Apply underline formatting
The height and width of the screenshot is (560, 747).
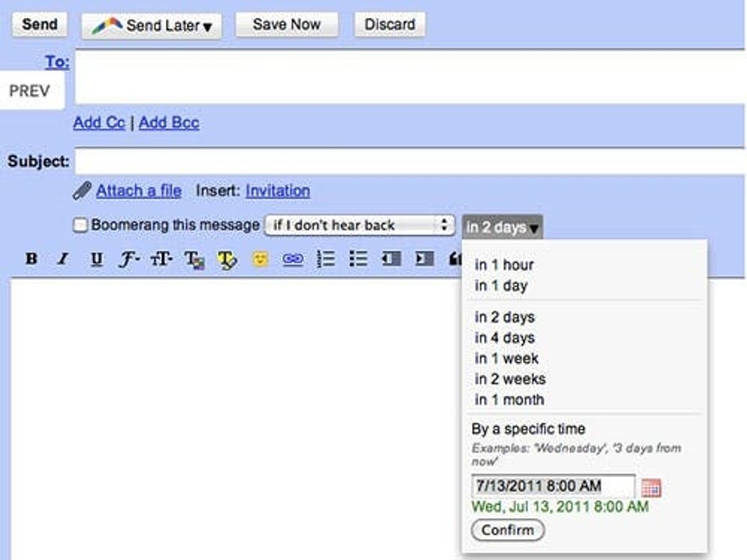pyautogui.click(x=97, y=259)
